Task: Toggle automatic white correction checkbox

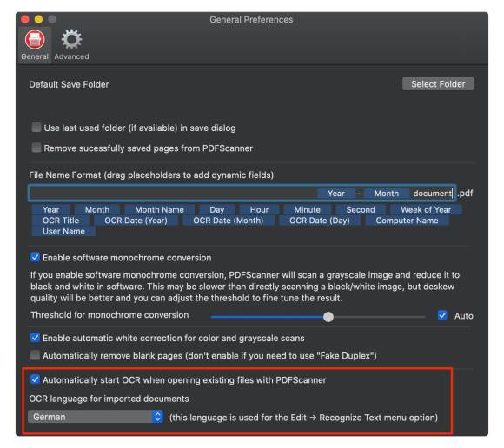Action: pos(35,338)
